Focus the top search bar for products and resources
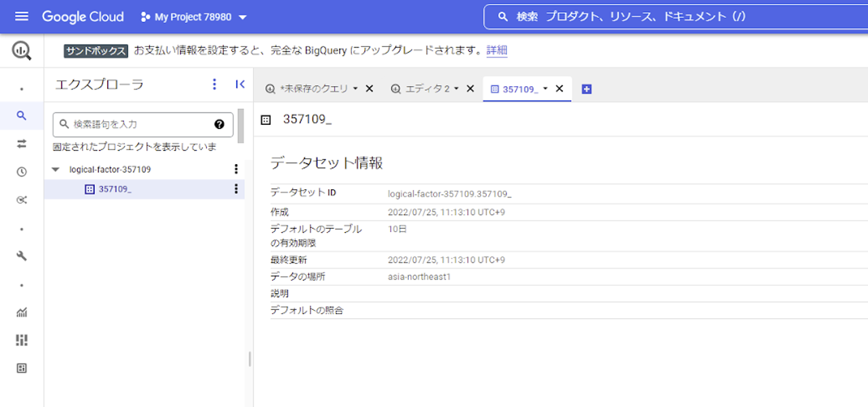 675,16
